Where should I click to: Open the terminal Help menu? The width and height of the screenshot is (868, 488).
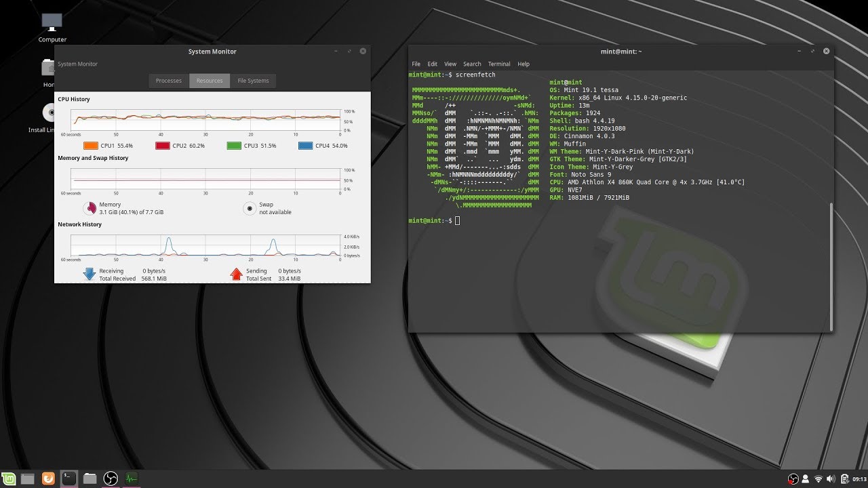point(524,64)
